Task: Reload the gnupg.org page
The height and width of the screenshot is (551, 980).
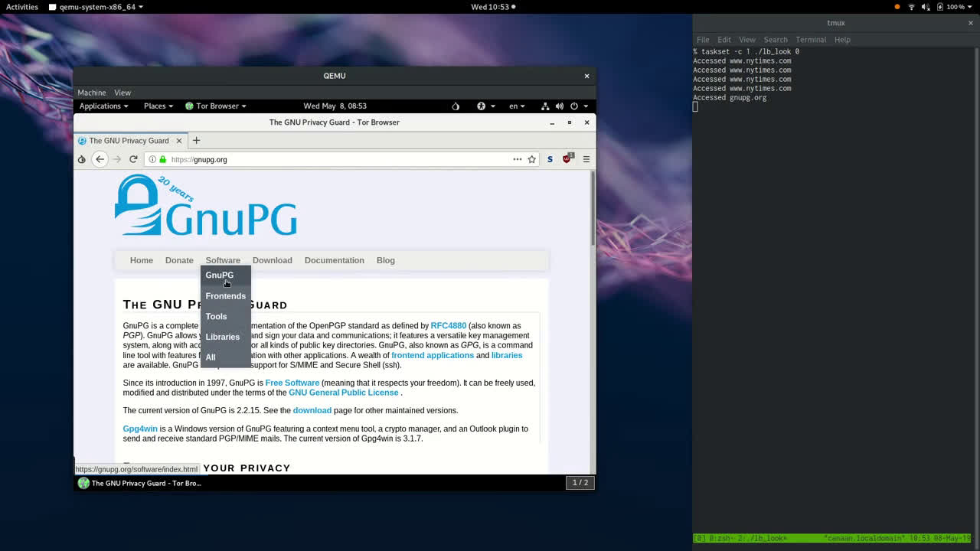Action: pos(133,159)
